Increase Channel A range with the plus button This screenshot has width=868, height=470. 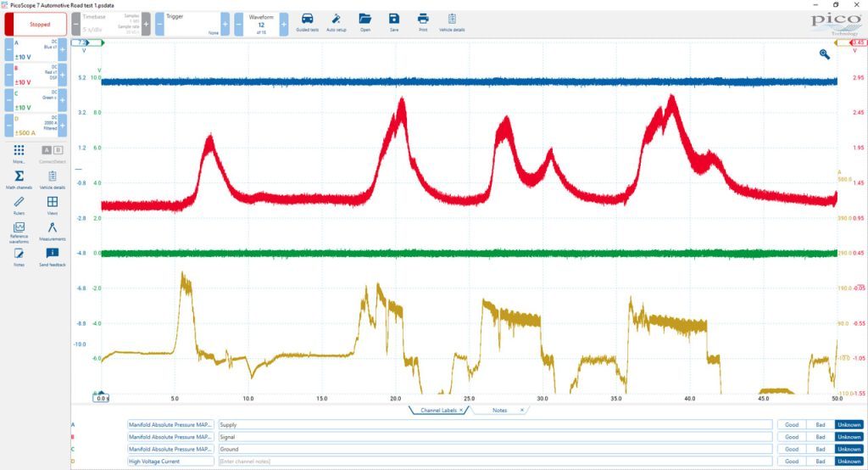tap(63, 50)
